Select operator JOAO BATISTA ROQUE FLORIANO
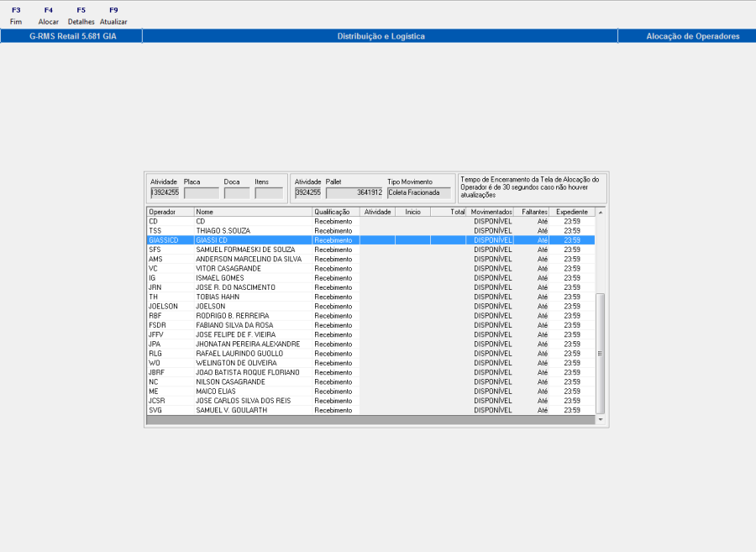 pos(370,373)
